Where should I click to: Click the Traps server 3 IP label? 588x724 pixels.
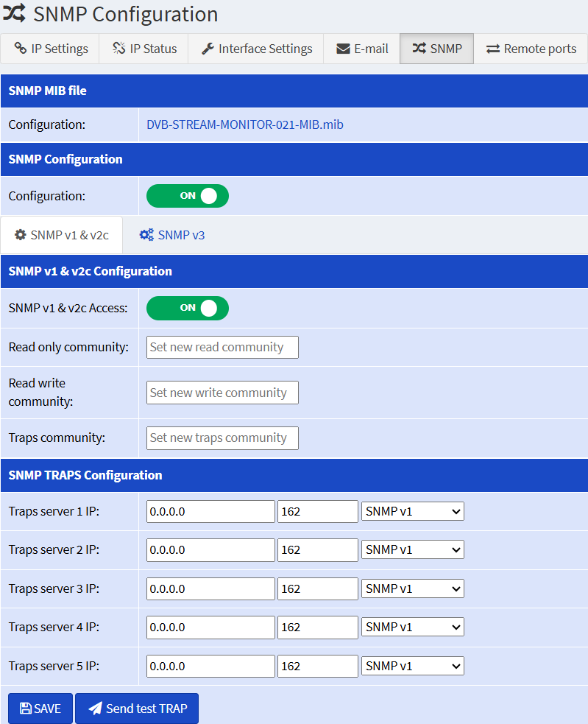pyautogui.click(x=54, y=588)
